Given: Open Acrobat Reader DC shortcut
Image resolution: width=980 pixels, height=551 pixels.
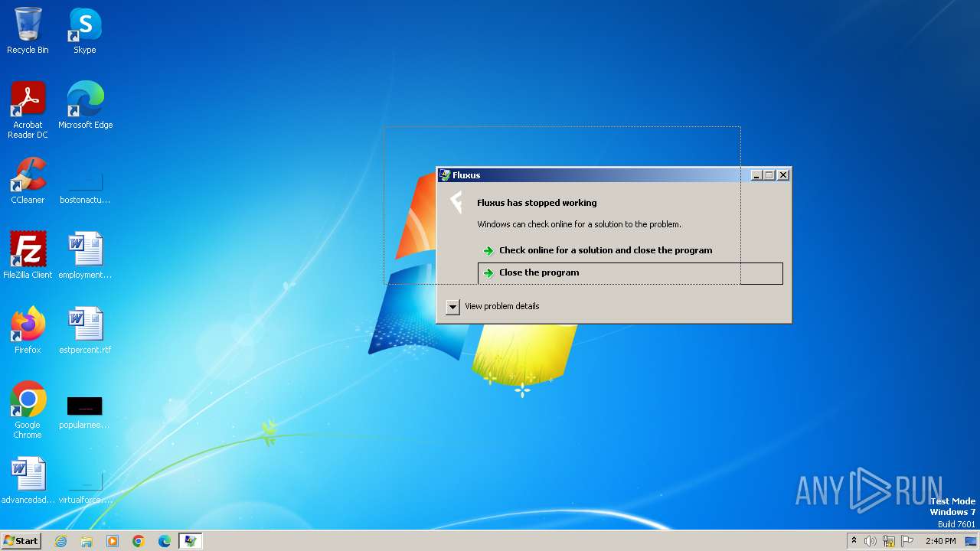Looking at the screenshot, I should point(28,110).
